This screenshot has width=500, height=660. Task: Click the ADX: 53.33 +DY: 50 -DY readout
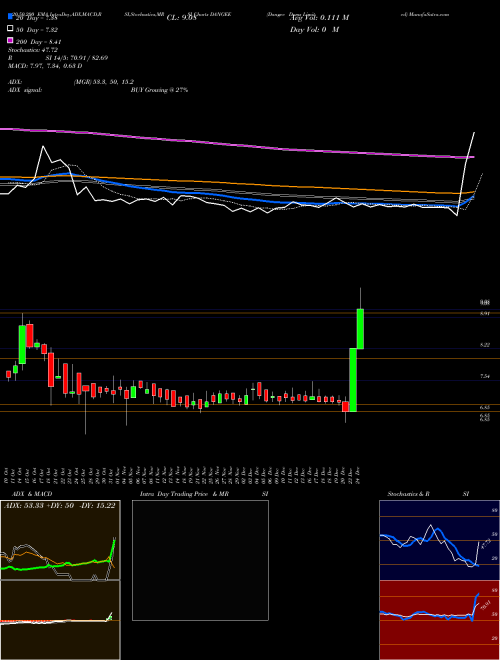pyautogui.click(x=60, y=506)
